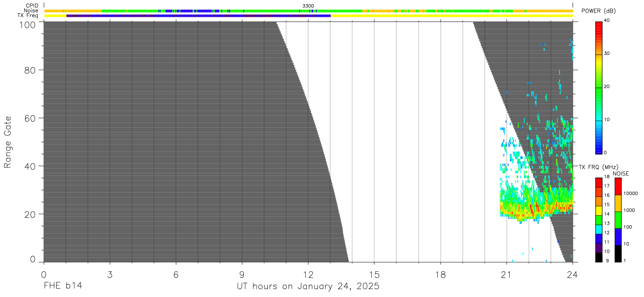
Task: Click the y-axis tick label 40
Action: pos(30,166)
